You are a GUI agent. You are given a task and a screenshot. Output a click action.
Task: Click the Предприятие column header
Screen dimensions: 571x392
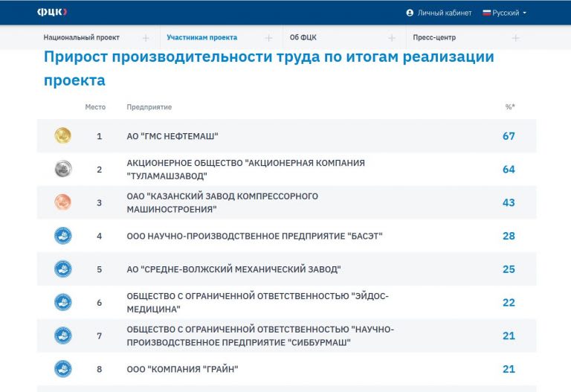click(x=149, y=107)
